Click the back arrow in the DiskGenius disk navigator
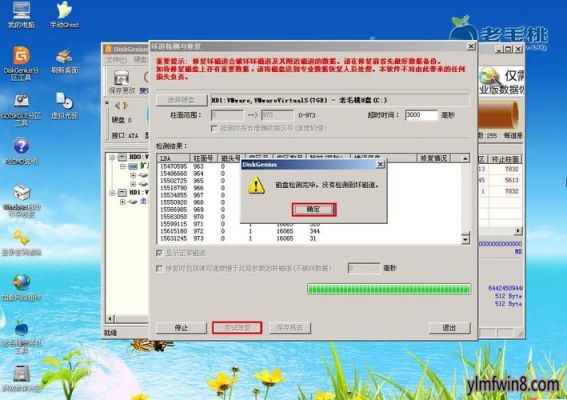Viewport: 567px width, 400px height. pos(117,106)
